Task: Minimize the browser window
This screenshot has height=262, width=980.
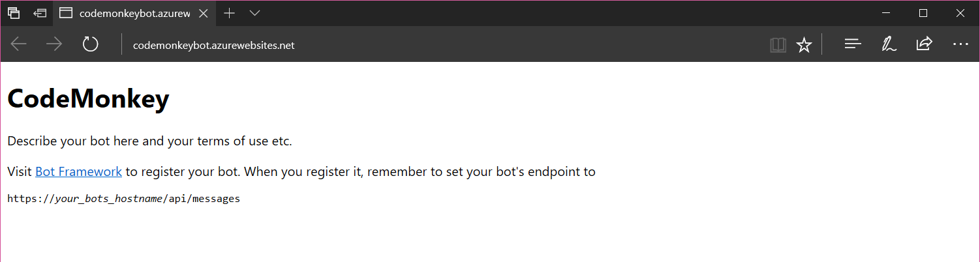Action: tap(886, 13)
